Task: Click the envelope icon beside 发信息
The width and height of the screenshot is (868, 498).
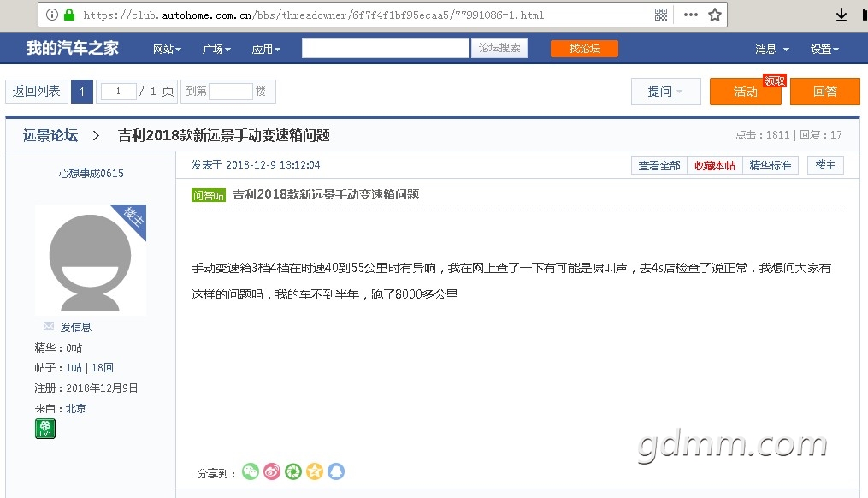Action: 49,326
